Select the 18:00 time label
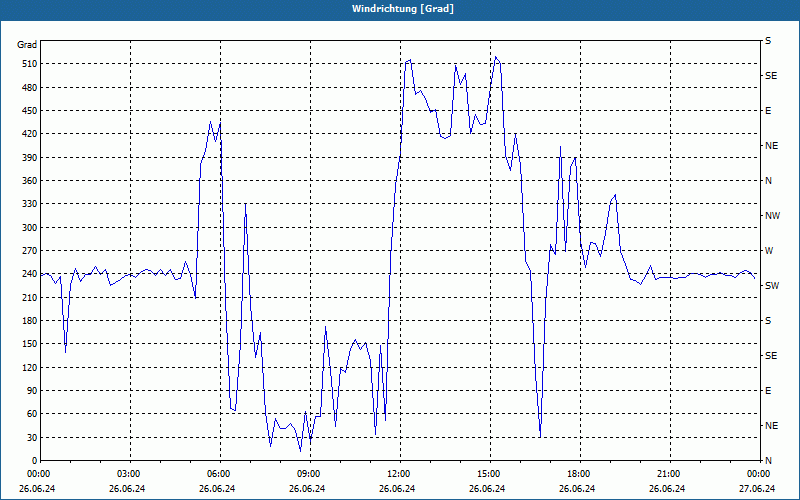The image size is (800, 500). tap(578, 473)
